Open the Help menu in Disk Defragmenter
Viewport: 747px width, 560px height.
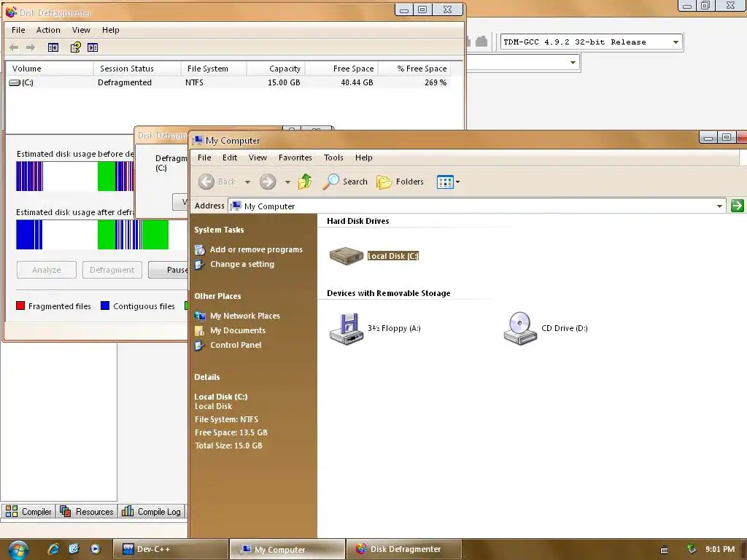coord(111,30)
